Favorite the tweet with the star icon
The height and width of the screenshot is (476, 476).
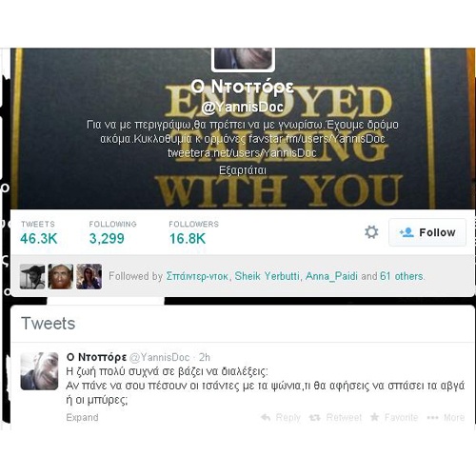(375, 417)
